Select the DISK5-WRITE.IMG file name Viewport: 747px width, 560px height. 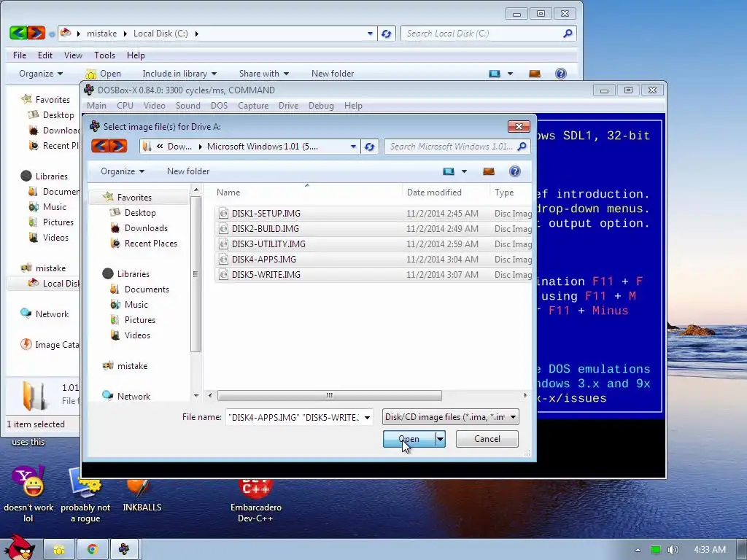[x=266, y=274]
